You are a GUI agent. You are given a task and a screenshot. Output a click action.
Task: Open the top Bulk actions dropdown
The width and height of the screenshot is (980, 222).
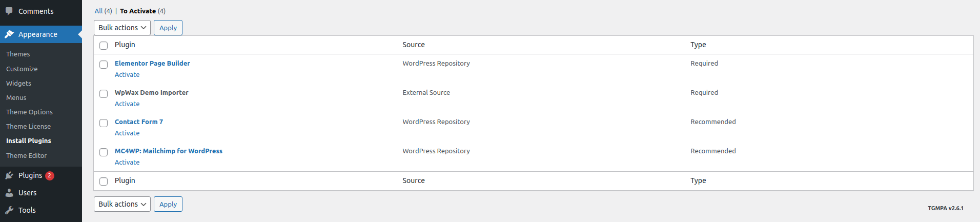(122, 28)
